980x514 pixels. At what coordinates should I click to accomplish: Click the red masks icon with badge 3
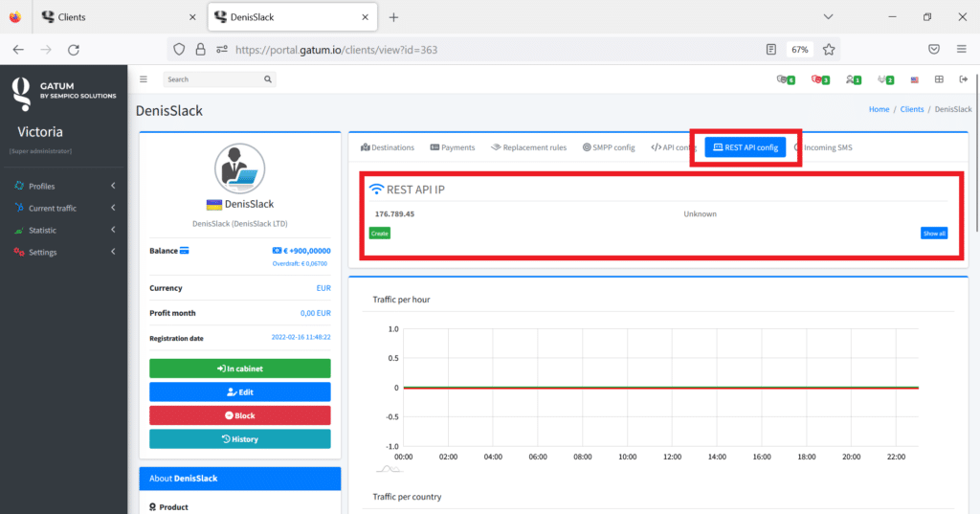(x=820, y=79)
